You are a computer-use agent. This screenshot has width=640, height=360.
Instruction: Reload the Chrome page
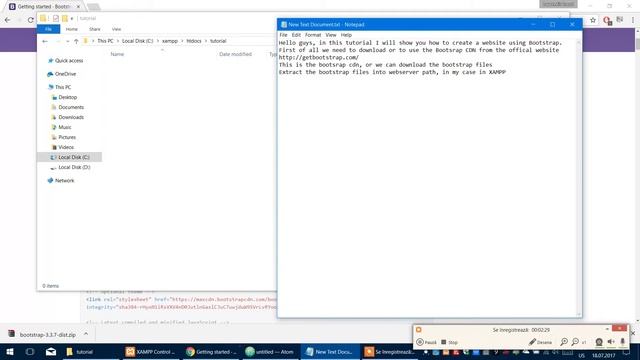31,20
